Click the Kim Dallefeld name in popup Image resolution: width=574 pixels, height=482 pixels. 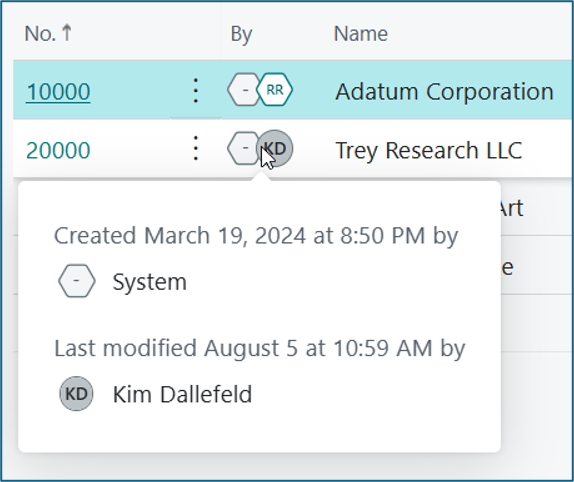pos(182,394)
